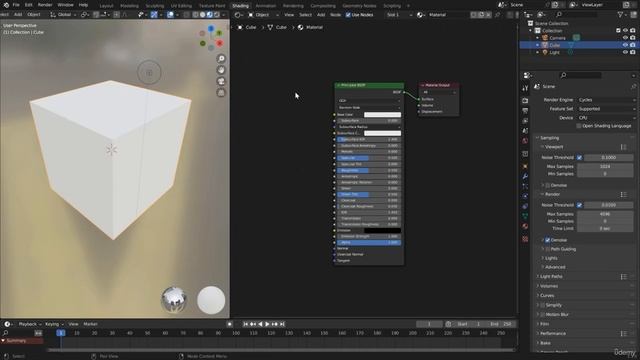Open the Output properties tab icon
Image resolution: width=640 pixels, height=360 pixels.
pos(525,111)
